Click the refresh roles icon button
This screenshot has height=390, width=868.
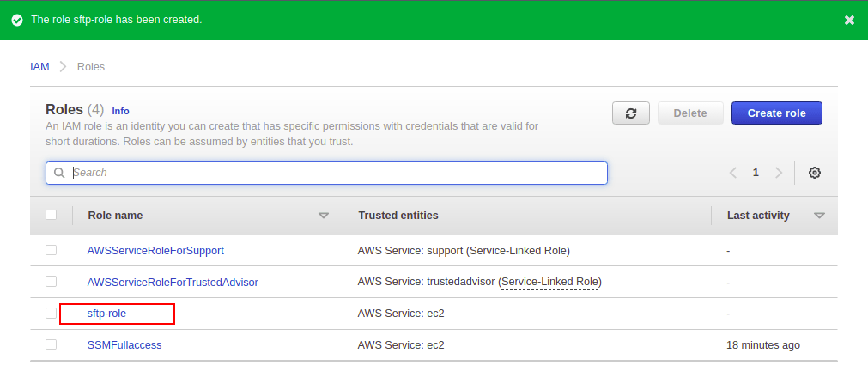[x=630, y=113]
